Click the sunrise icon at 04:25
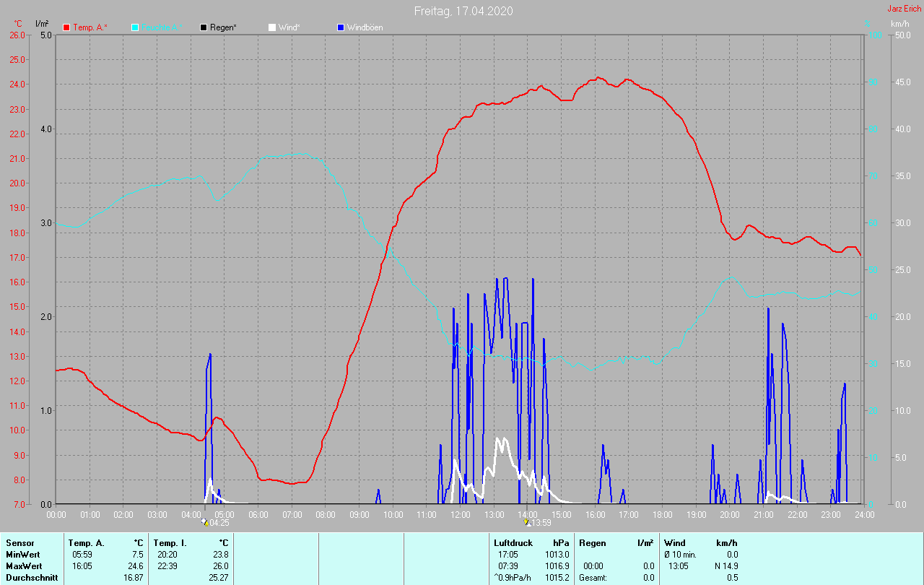Viewport: 924px width, 585px height. point(204,522)
